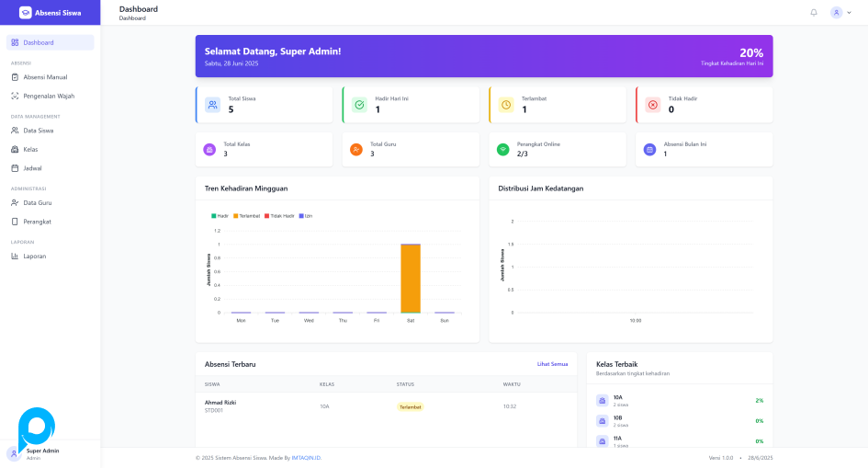Click the Absensi Siswa logo icon
The width and height of the screenshot is (868, 468).
pyautogui.click(x=26, y=13)
